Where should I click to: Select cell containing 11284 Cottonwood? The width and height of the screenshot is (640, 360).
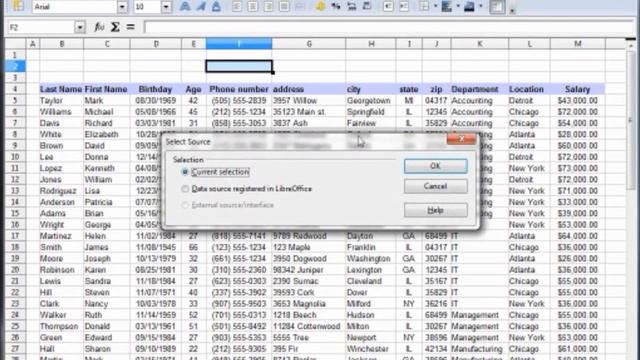click(x=309, y=327)
